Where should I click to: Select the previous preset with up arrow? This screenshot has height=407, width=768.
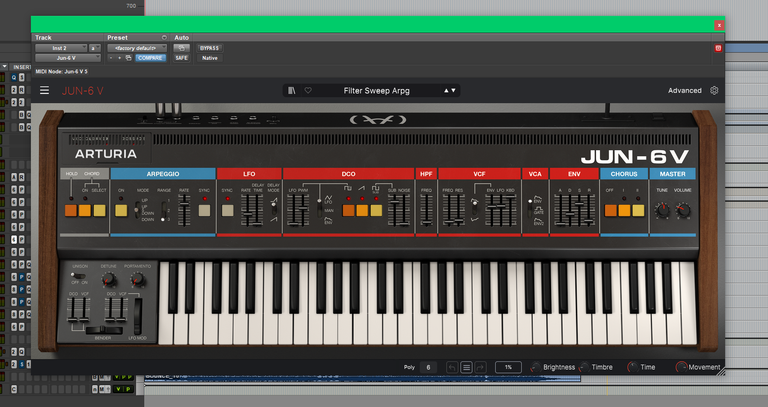446,91
